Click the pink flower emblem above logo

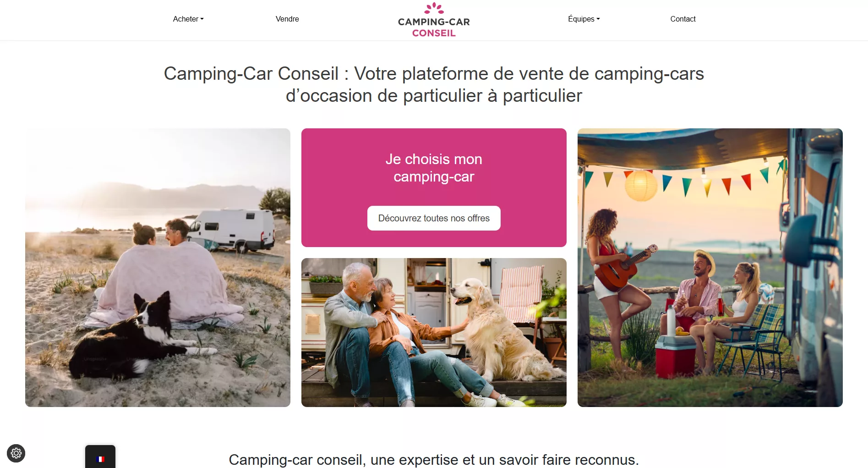pyautogui.click(x=434, y=8)
